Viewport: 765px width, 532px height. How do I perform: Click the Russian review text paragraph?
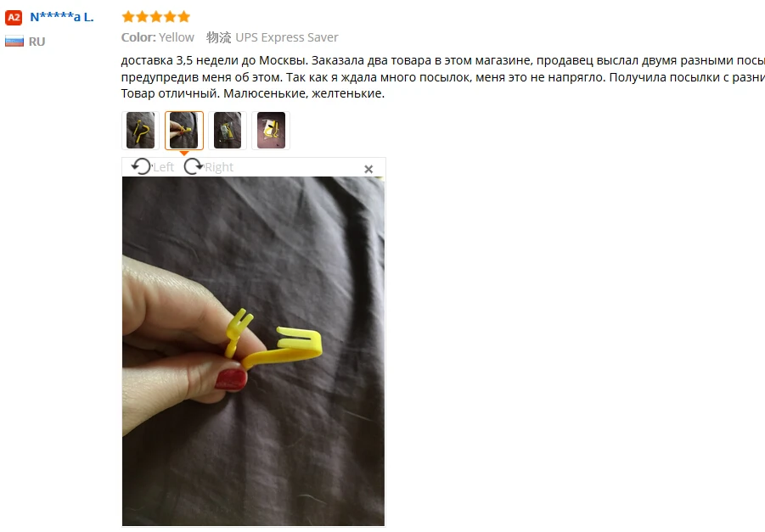pyautogui.click(x=442, y=77)
